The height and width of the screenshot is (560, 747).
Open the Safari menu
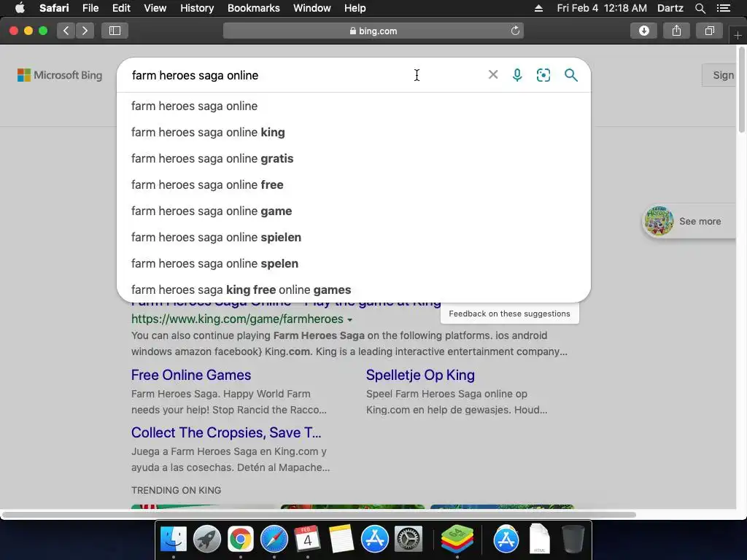54,8
